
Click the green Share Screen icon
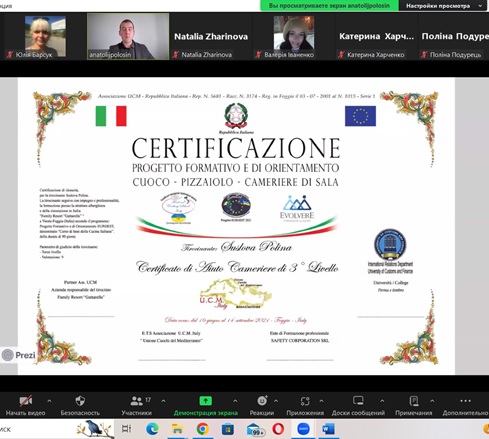206,401
